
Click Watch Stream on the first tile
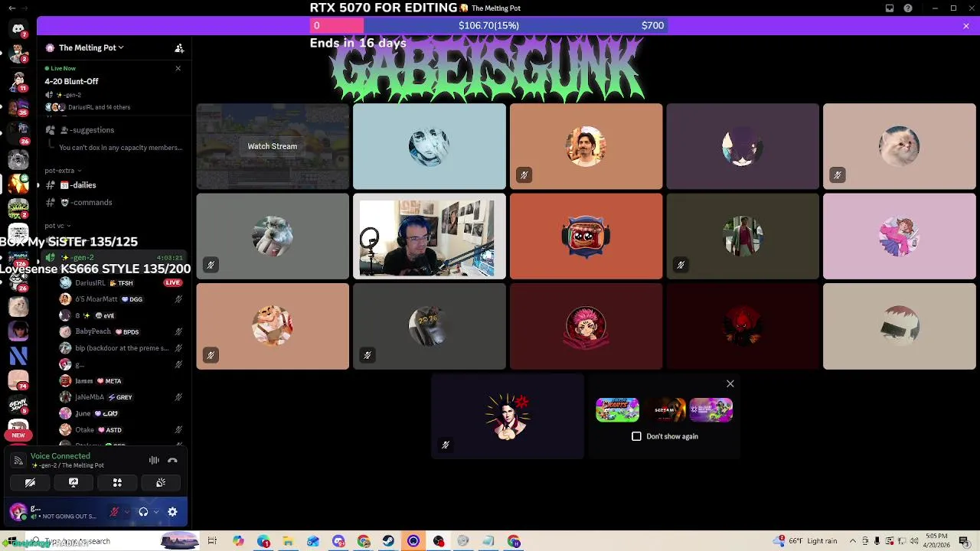(x=273, y=146)
